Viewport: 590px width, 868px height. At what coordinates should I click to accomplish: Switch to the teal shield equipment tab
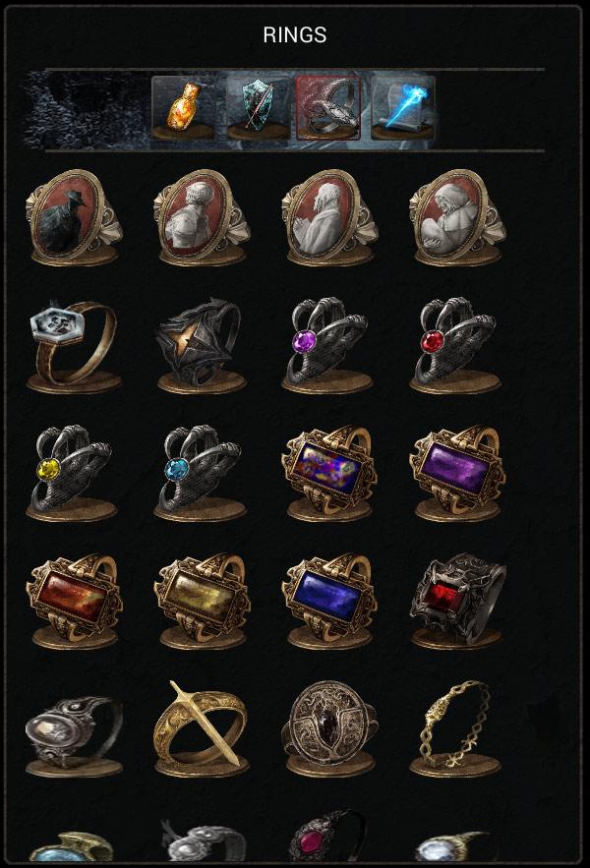(x=259, y=108)
